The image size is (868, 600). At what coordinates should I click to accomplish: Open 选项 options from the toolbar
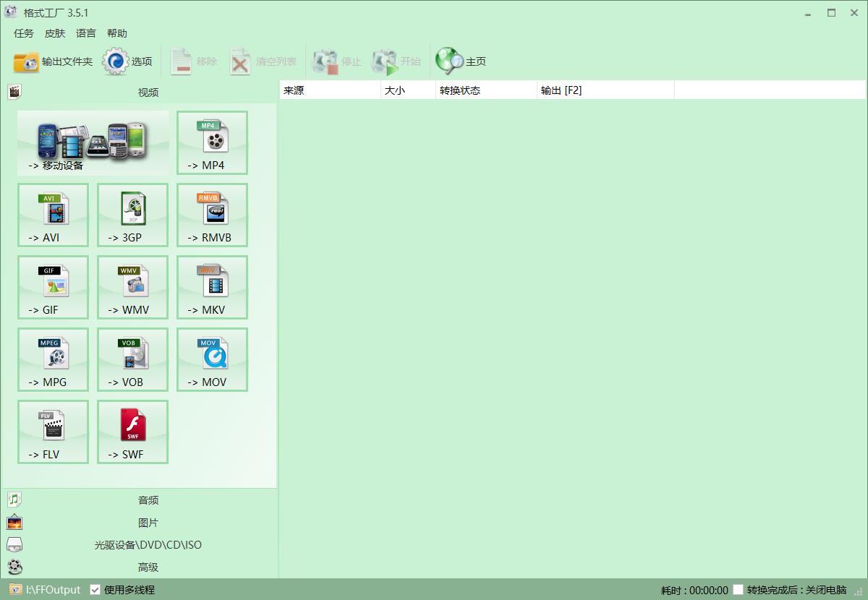[128, 62]
